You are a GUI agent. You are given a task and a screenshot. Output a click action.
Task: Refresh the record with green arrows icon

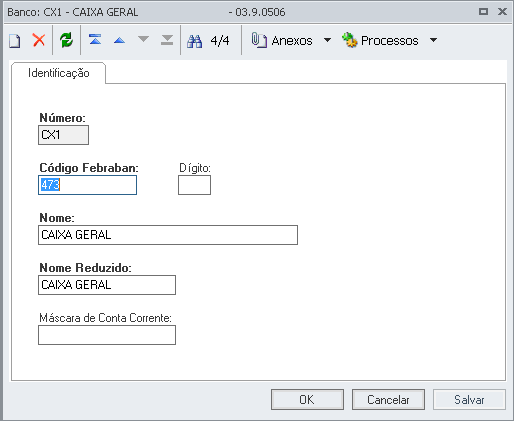(x=66, y=40)
